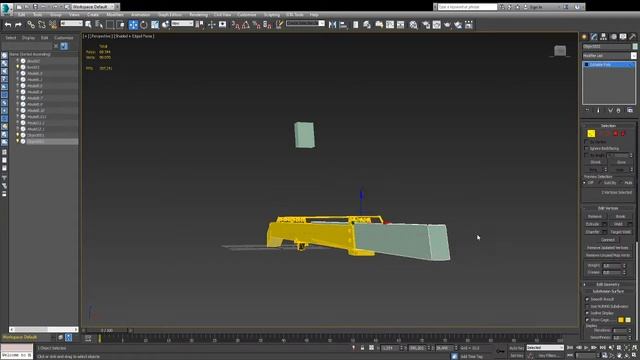Open the reference coordinate system dropdown

(182, 24)
